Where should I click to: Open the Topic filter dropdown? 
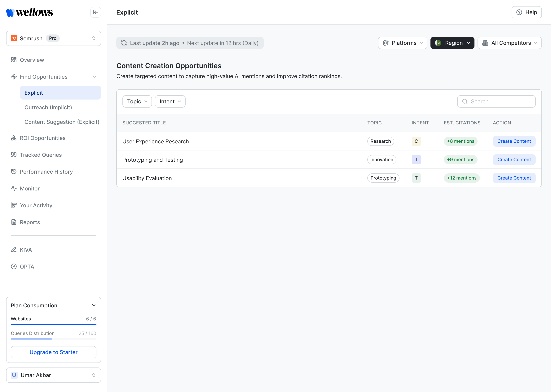tap(137, 101)
